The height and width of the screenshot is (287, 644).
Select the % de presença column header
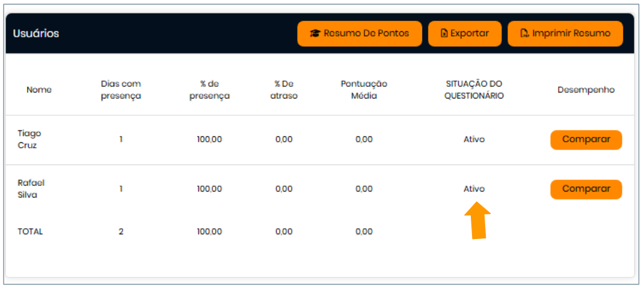pyautogui.click(x=209, y=89)
